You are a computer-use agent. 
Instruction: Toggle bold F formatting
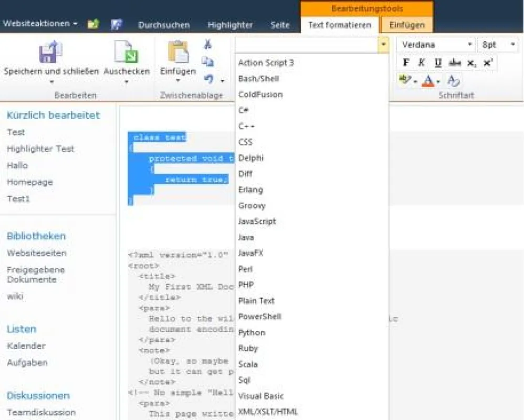(x=406, y=62)
